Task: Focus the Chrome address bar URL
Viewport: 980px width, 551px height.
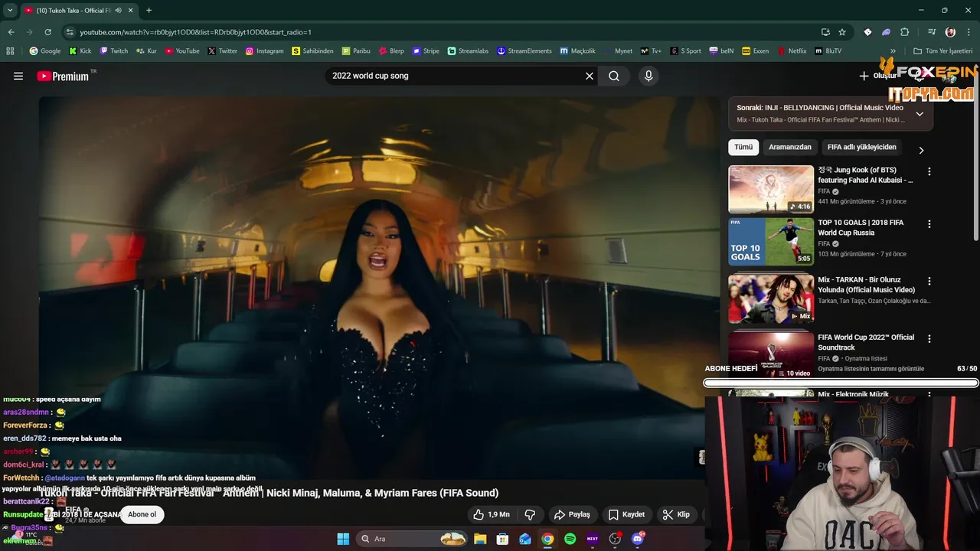Action: (x=196, y=32)
